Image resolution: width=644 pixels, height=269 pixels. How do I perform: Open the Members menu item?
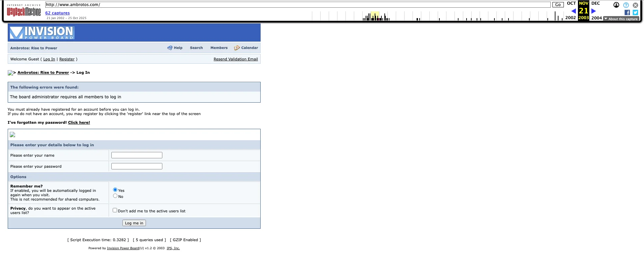(x=219, y=48)
